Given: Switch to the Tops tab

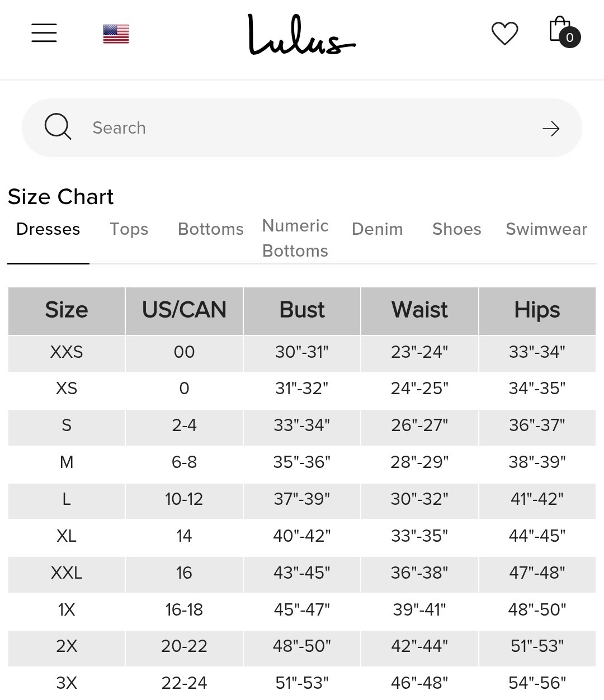Looking at the screenshot, I should point(129,229).
